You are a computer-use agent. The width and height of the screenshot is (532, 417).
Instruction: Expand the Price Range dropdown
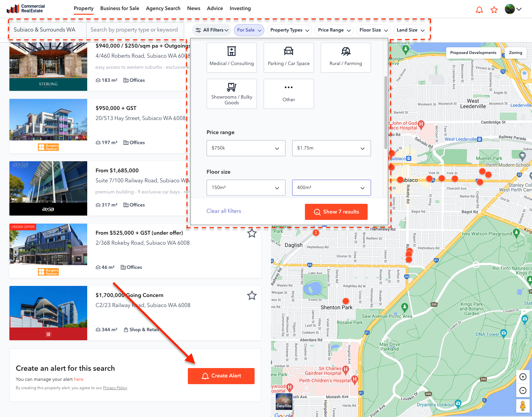click(x=334, y=30)
